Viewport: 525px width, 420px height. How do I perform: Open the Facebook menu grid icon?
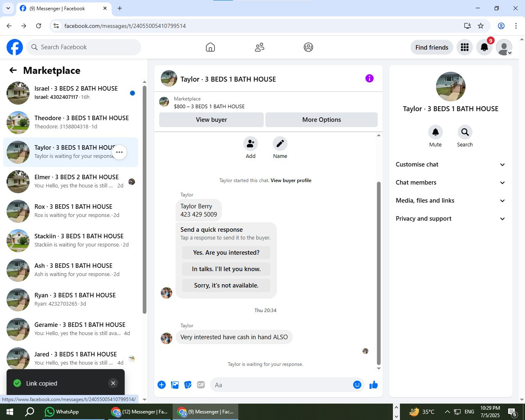pos(465,47)
